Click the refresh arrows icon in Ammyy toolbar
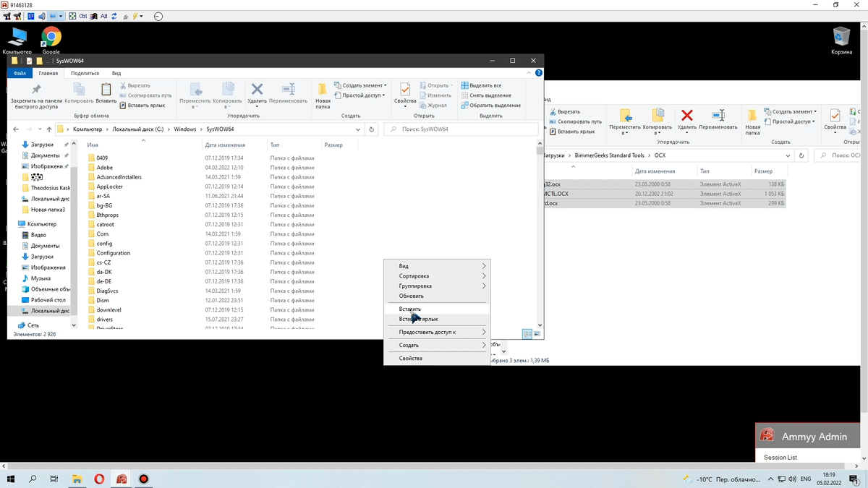 click(x=114, y=16)
